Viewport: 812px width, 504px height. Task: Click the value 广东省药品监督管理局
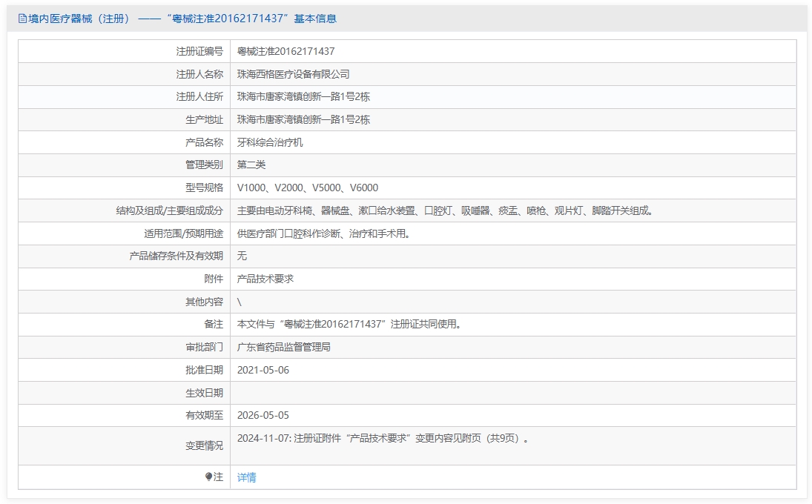point(284,347)
